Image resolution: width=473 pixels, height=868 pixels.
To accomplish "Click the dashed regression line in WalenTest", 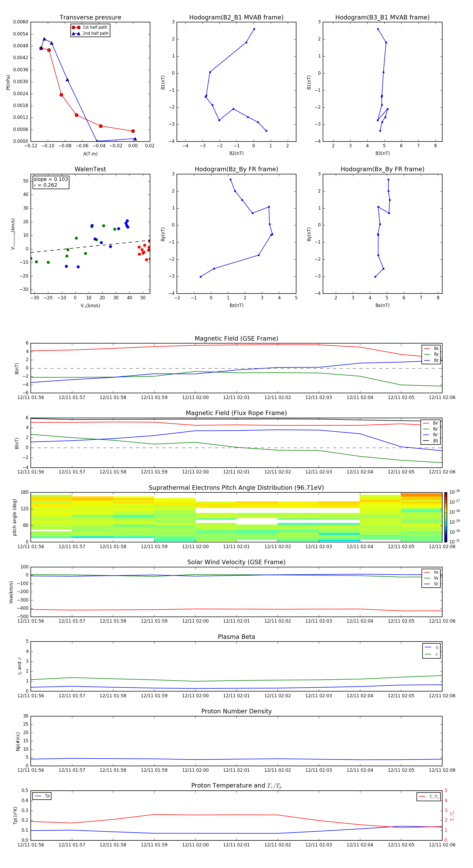I will (90, 246).
